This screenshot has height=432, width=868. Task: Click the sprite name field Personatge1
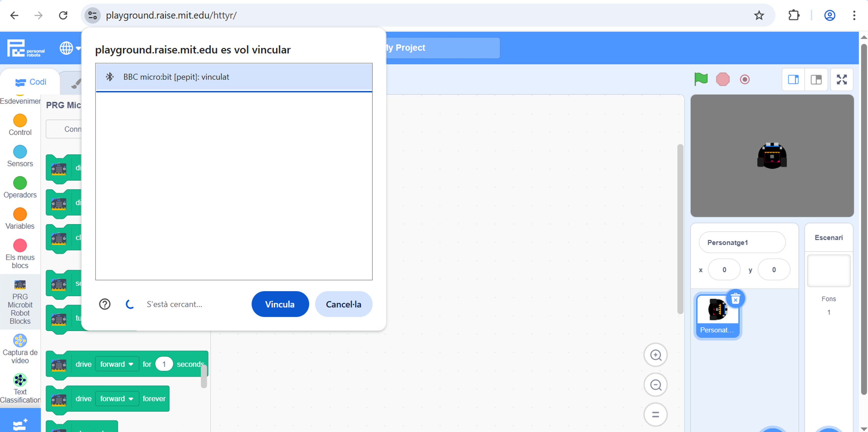(742, 242)
